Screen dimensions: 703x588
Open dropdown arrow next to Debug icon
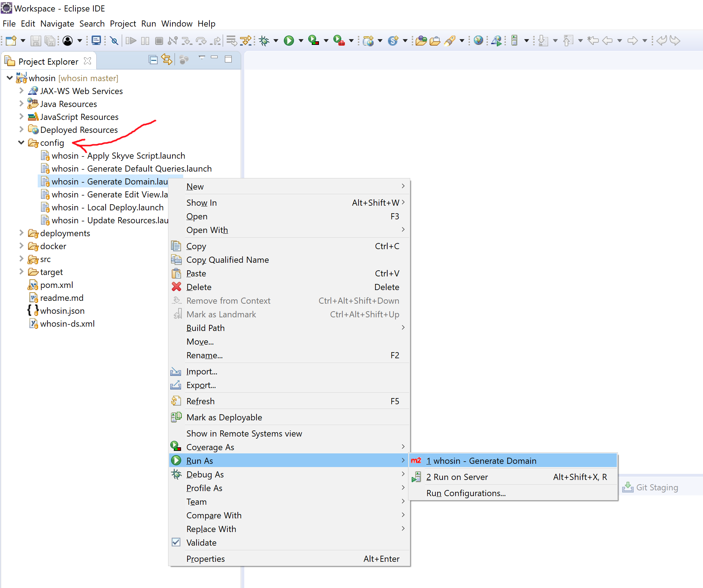coord(276,41)
